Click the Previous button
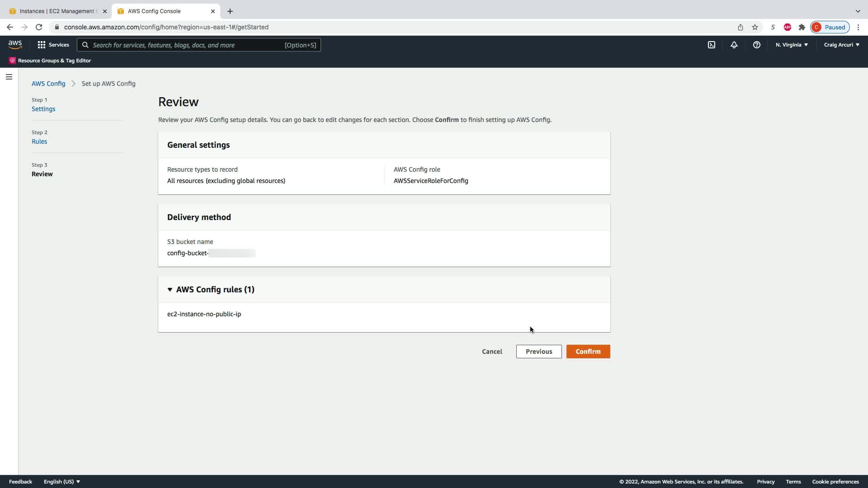Screen dimensions: 868x488 coord(539,352)
